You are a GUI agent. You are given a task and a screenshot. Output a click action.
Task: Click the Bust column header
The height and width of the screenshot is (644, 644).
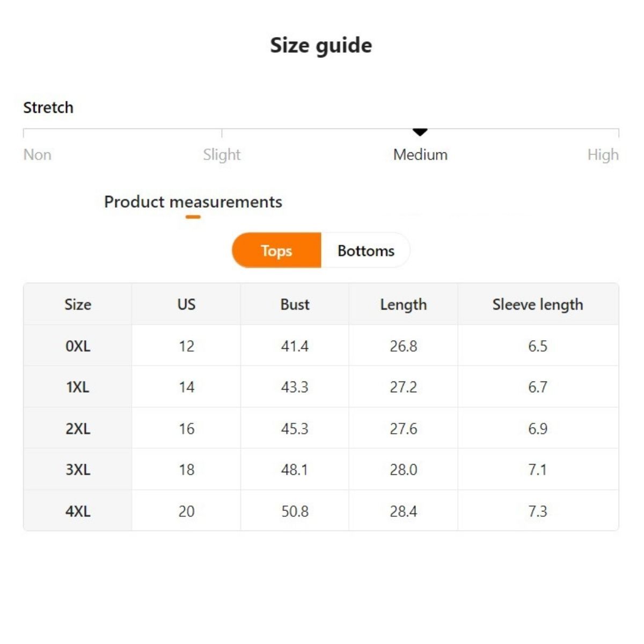[295, 304]
